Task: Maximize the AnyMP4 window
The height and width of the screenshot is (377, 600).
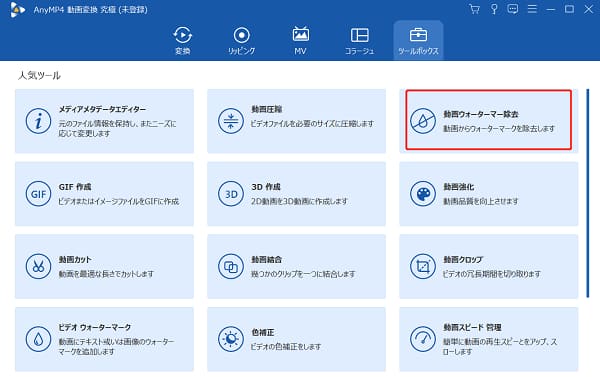Action: click(569, 9)
